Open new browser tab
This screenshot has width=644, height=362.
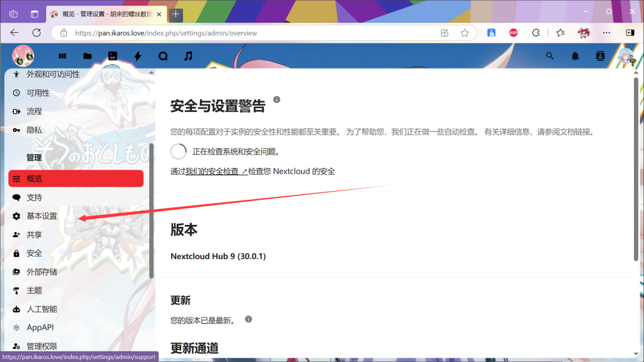[x=176, y=14]
